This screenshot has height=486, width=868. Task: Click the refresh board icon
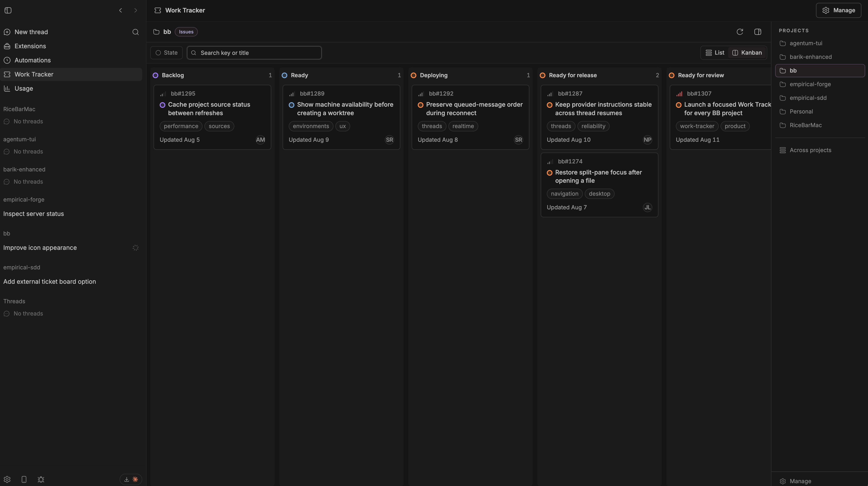tap(740, 32)
